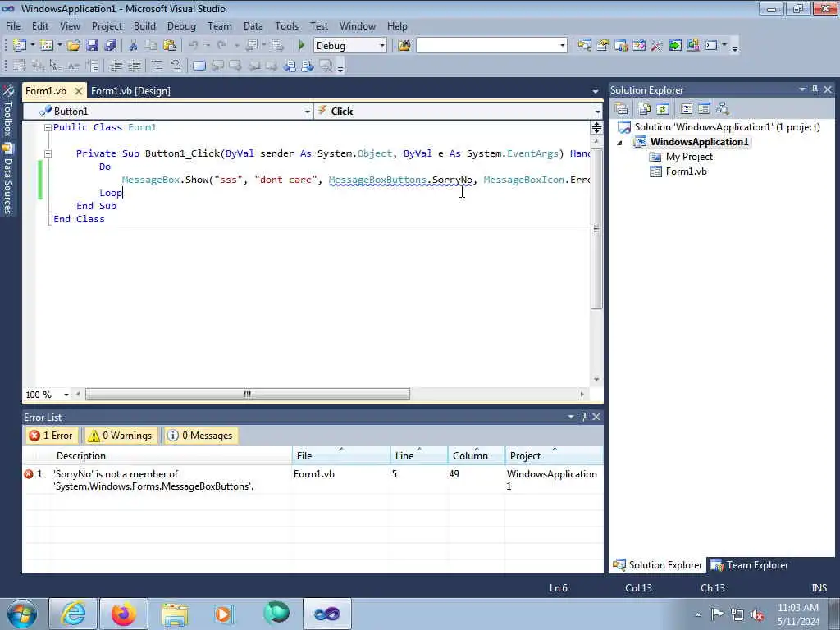Toggle the 0 Messages filter button

coord(201,436)
